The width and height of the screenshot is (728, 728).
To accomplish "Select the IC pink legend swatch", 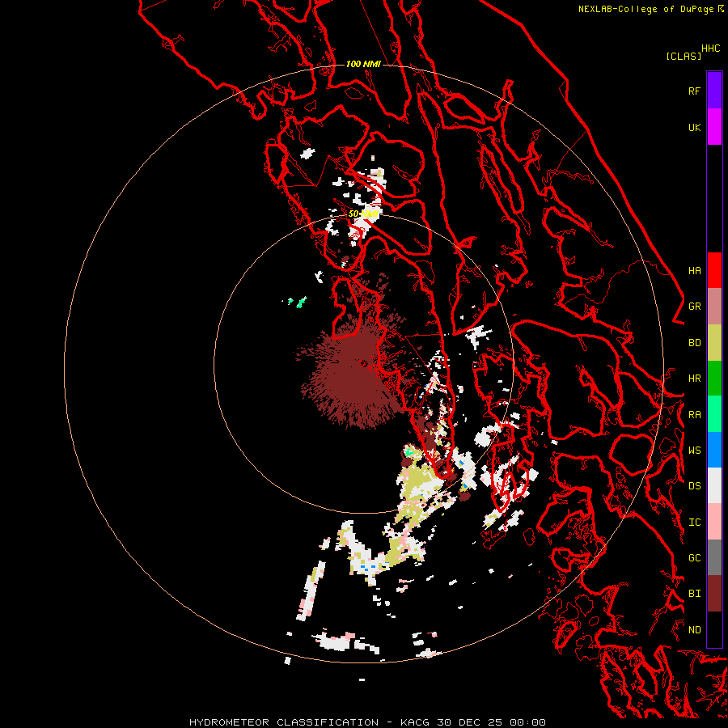I will [x=714, y=522].
